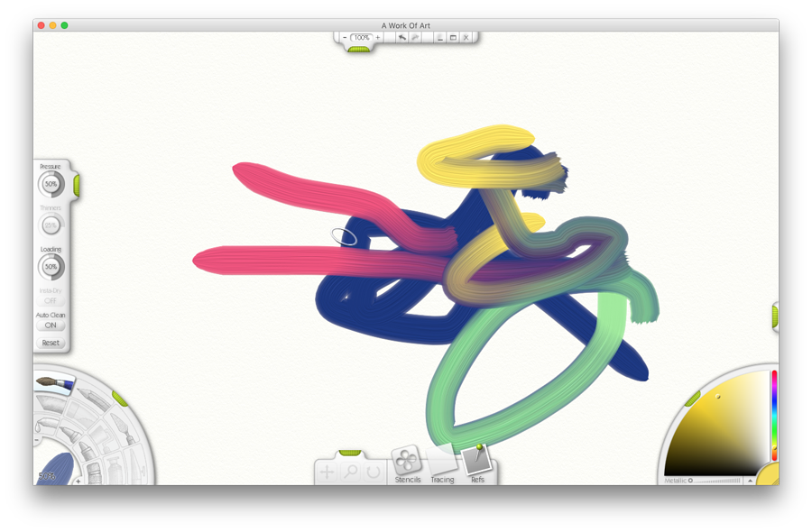The height and width of the screenshot is (532, 812).
Task: Collapse the color picker with green handle
Action: [693, 399]
